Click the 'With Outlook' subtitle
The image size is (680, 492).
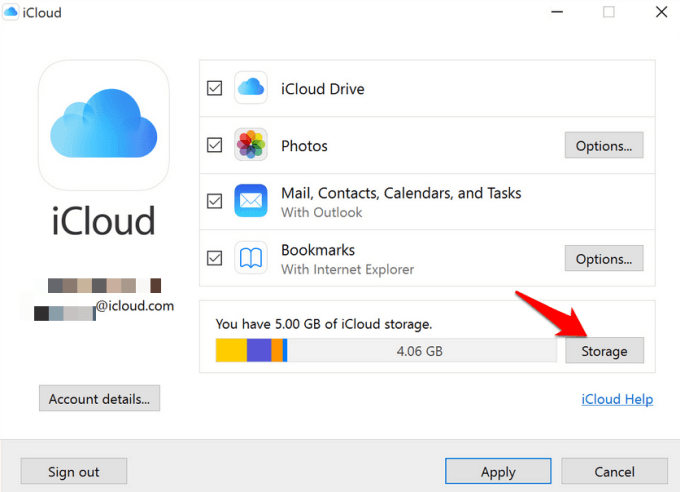point(321,213)
